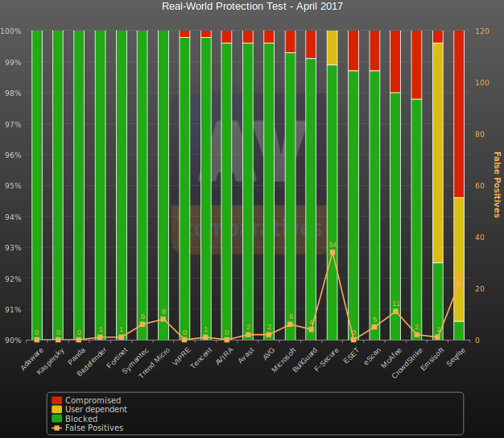Click the VIPRE false positive marker 0
The image size is (504, 438).
184,340
